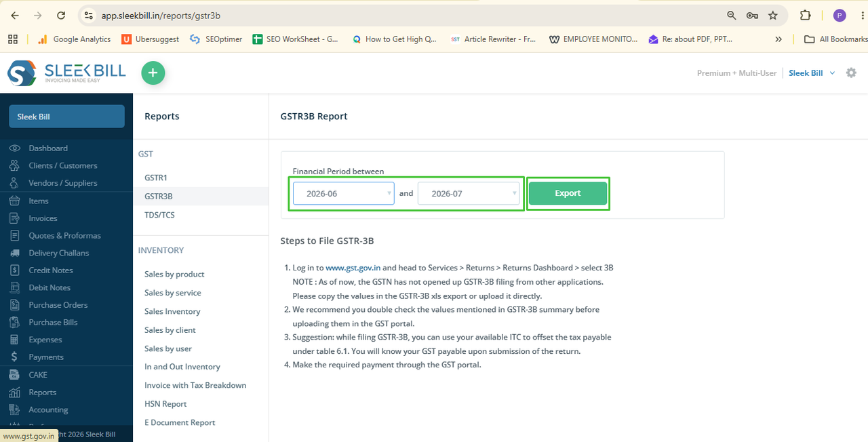Click the Dashboard eye icon in sidebar
The image size is (868, 442).
[x=14, y=148]
